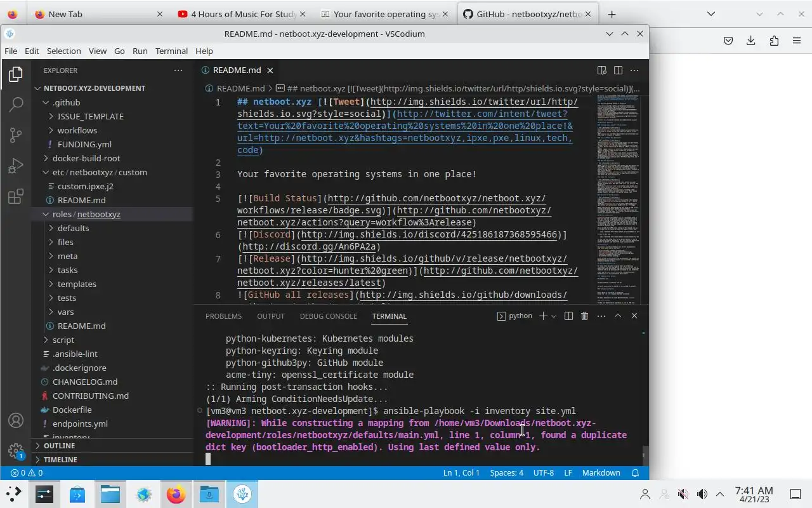This screenshot has height=508, width=812.
Task: Open the file manager from the taskbar
Action: [x=110, y=494]
